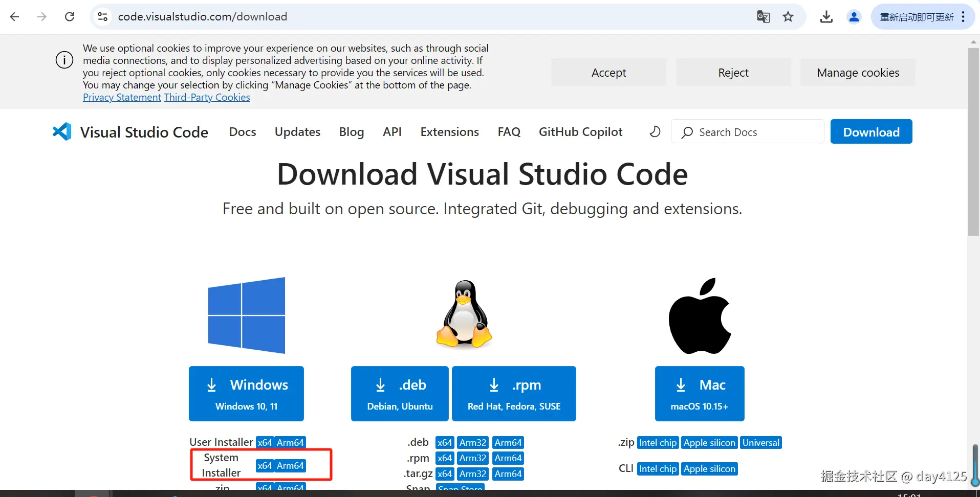
Task: Reload the download page
Action: 70,17
